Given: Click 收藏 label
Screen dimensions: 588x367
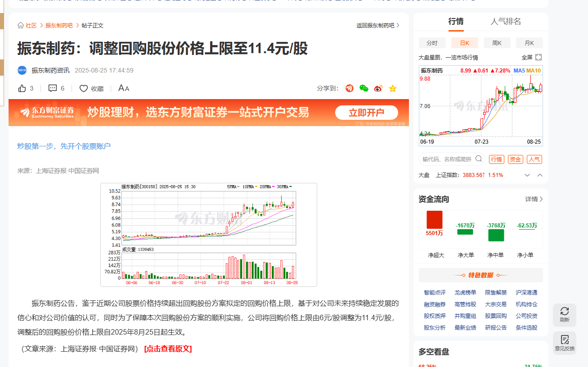Looking at the screenshot, I should pyautogui.click(x=97, y=89).
